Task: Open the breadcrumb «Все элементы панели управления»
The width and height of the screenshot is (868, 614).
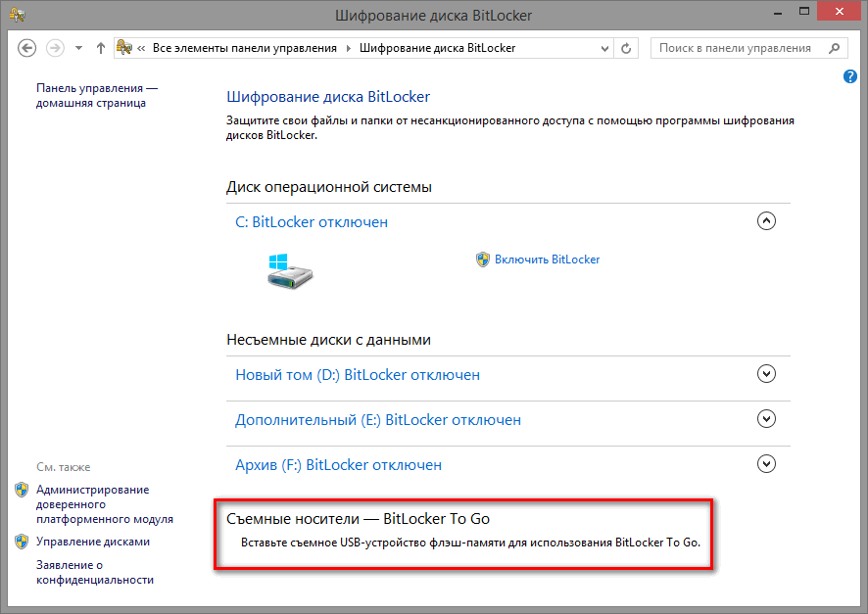Action: click(x=244, y=48)
